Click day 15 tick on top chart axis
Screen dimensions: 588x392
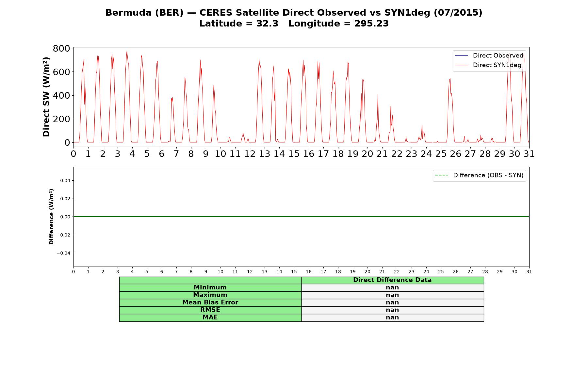(x=294, y=154)
